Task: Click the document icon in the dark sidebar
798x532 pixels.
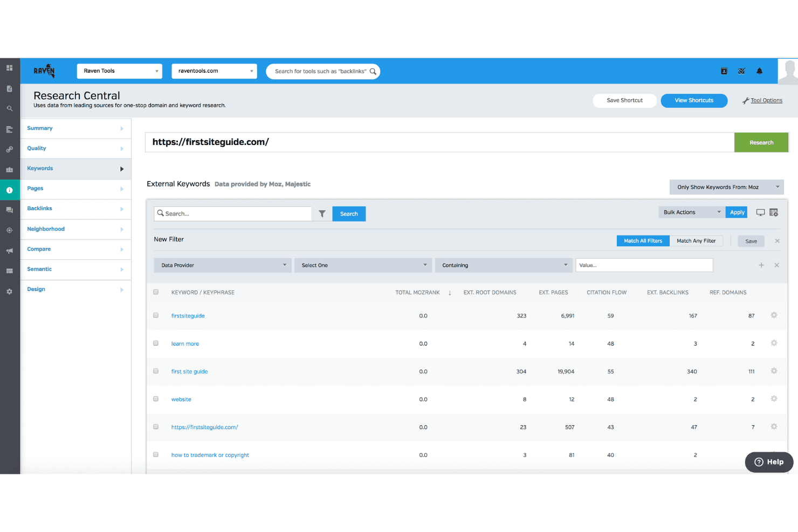Action: [9, 88]
